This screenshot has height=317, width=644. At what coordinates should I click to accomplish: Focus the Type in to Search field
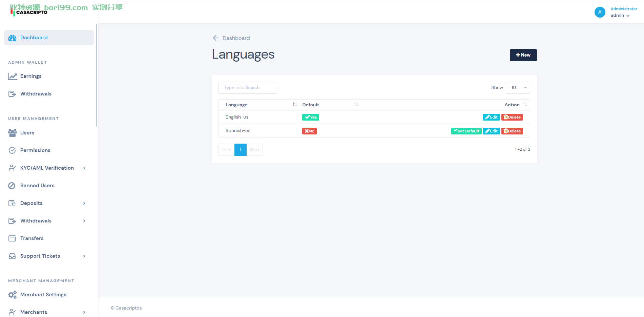tap(248, 88)
